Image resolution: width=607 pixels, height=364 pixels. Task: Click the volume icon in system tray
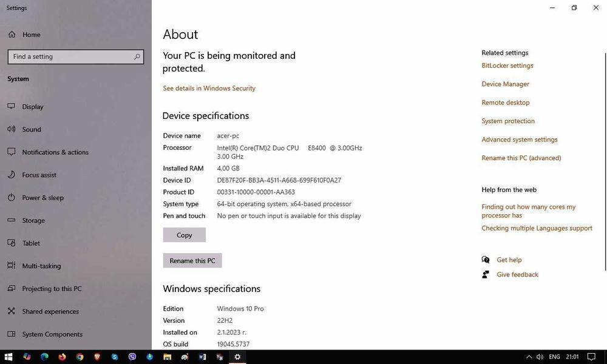540,357
